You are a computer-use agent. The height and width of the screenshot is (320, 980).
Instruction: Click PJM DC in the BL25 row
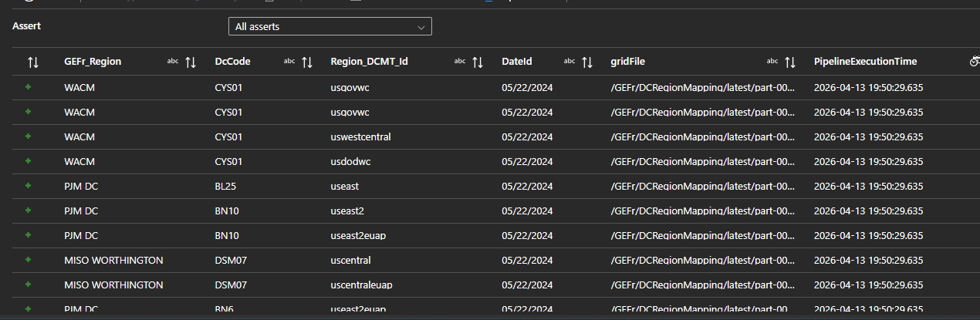click(81, 187)
